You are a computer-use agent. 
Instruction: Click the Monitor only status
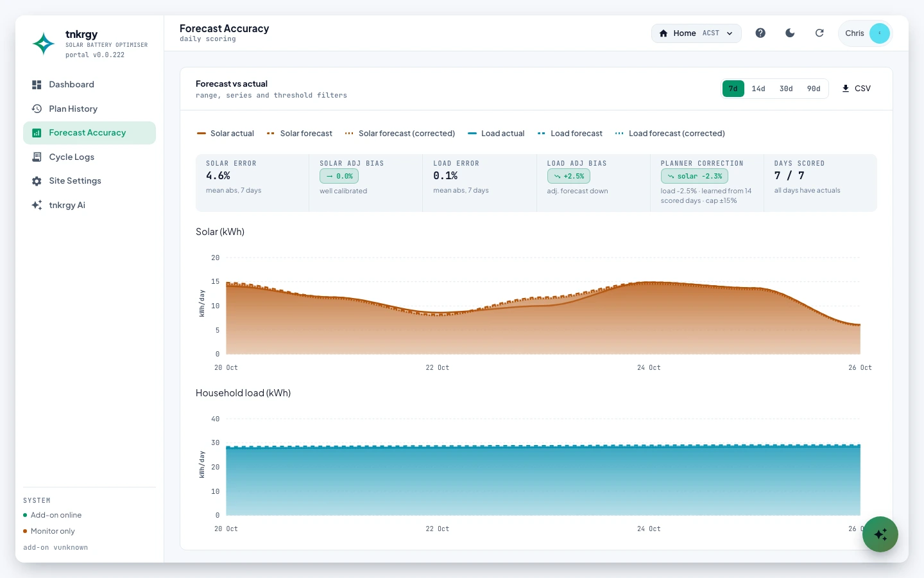click(49, 531)
